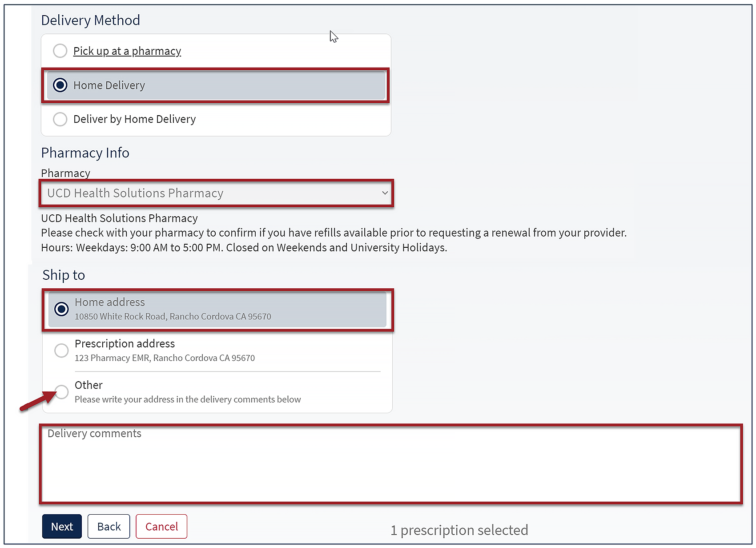Choose the 'Prescription address' radio button
The height and width of the screenshot is (548, 756).
pos(61,351)
